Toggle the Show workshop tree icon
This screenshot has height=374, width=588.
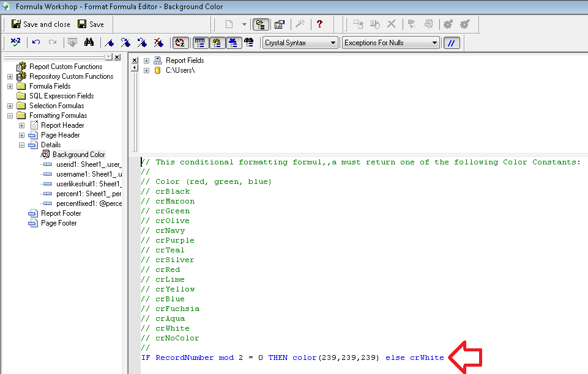point(261,24)
